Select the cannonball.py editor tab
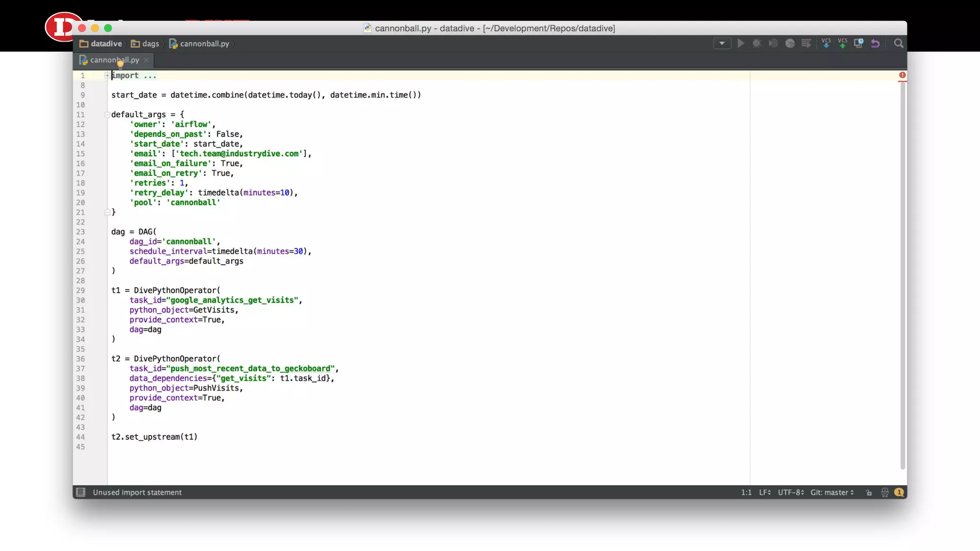This screenshot has height=551, width=980. (x=114, y=60)
